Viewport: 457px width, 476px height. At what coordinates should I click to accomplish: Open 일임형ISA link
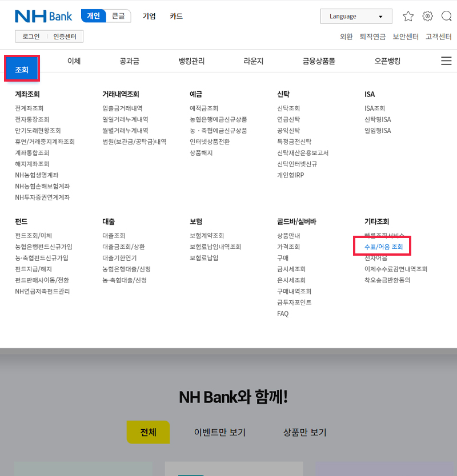(x=378, y=131)
